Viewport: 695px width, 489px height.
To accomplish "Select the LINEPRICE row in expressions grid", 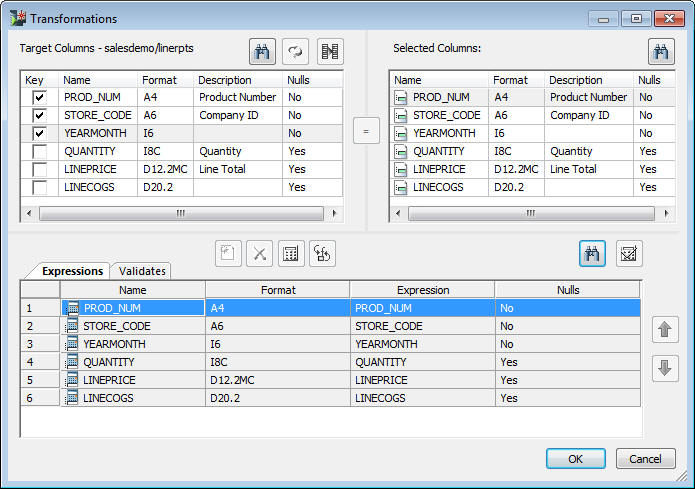I will click(330, 380).
